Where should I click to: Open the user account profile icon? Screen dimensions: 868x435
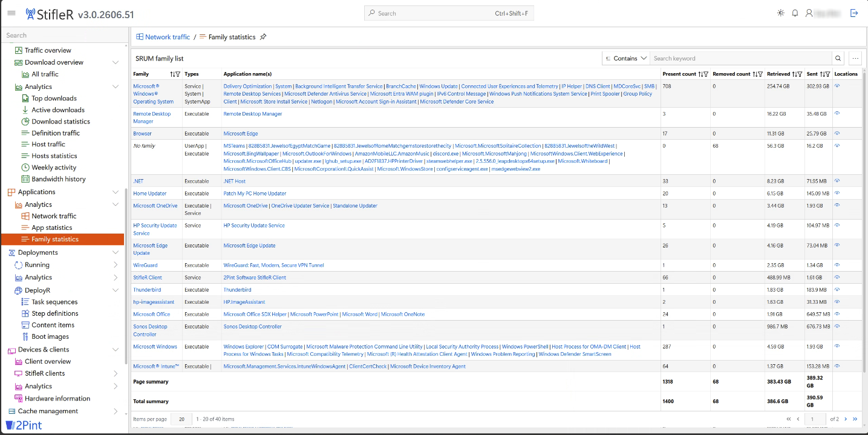[x=809, y=13]
